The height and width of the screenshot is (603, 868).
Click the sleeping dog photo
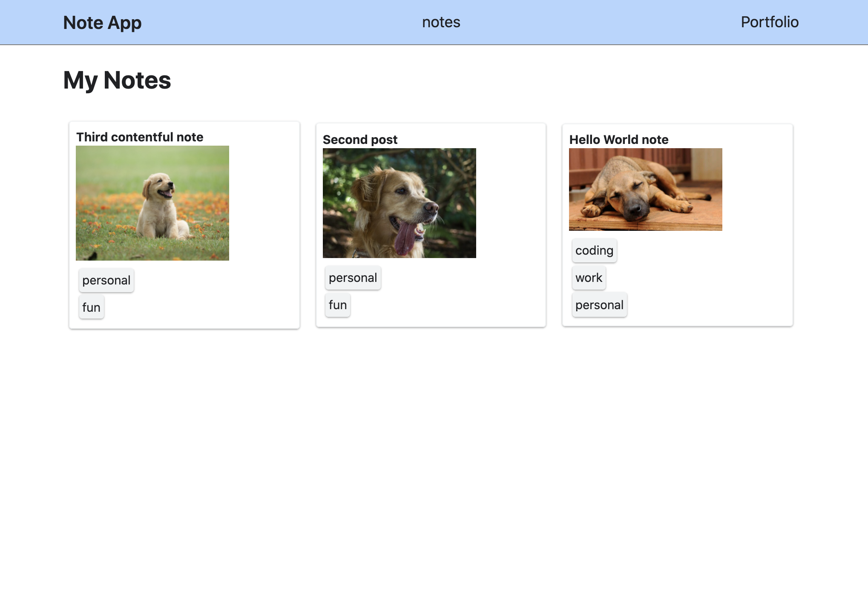pos(645,190)
